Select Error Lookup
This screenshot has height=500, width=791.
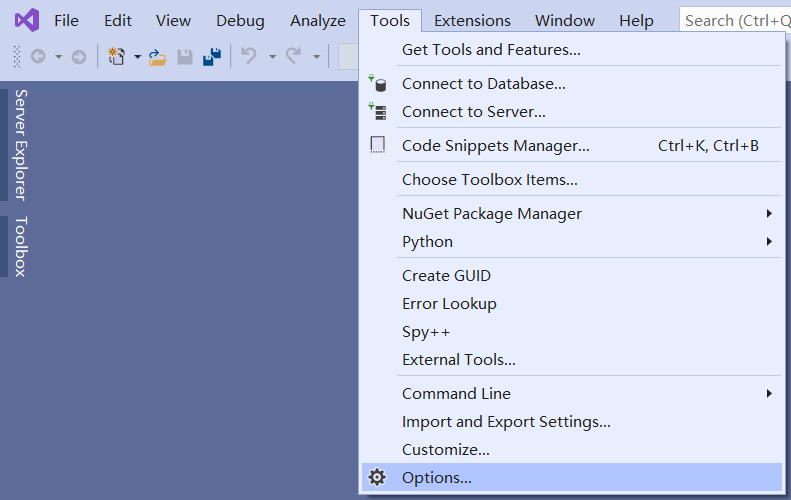tap(572, 304)
